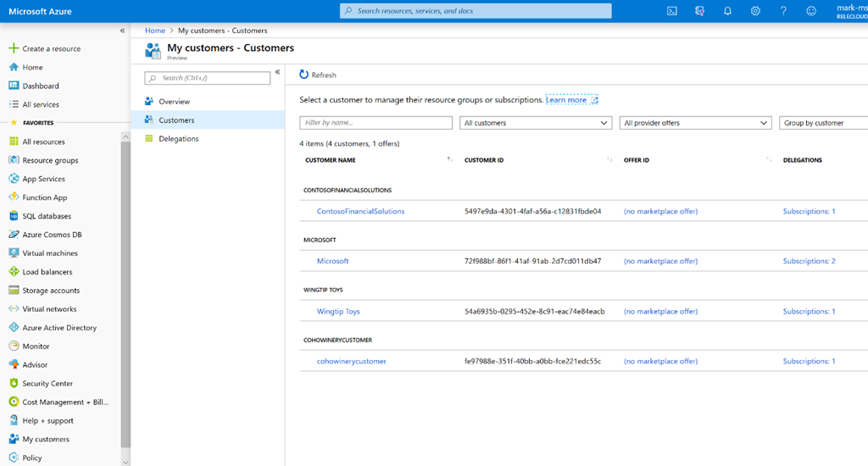Open Microsoft's Subscriptions: 2 delegation link

809,261
